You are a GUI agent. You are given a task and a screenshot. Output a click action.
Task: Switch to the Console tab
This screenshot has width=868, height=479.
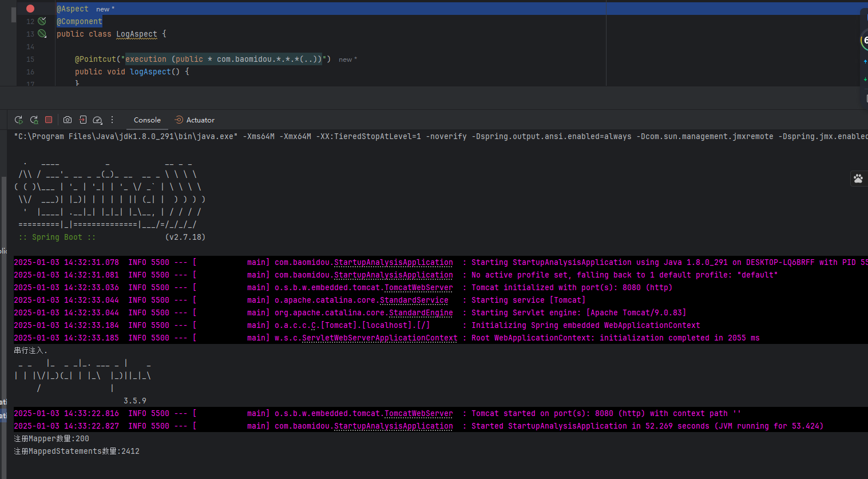[147, 120]
